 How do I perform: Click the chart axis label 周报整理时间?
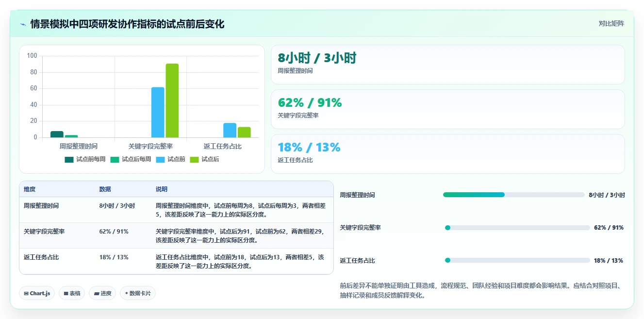[79, 146]
